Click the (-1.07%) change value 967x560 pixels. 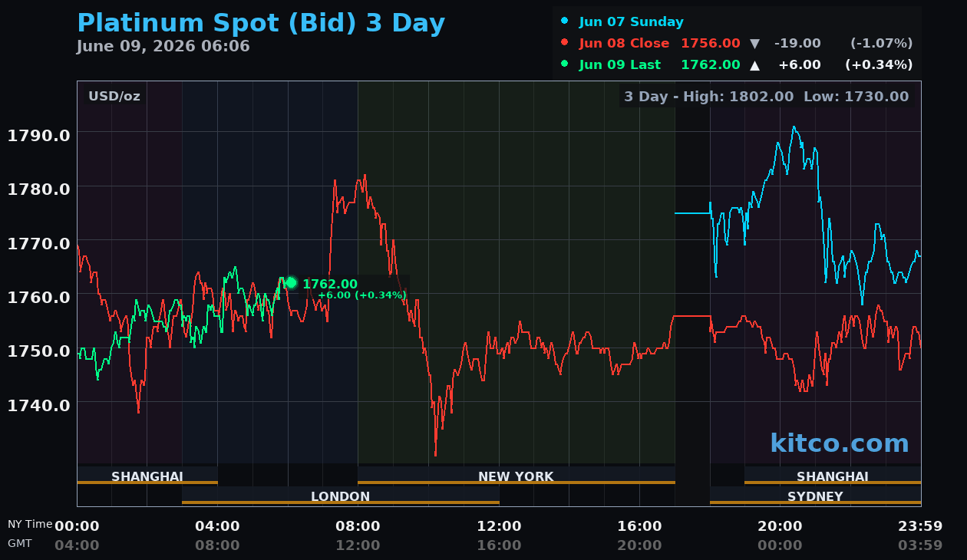tap(882, 44)
